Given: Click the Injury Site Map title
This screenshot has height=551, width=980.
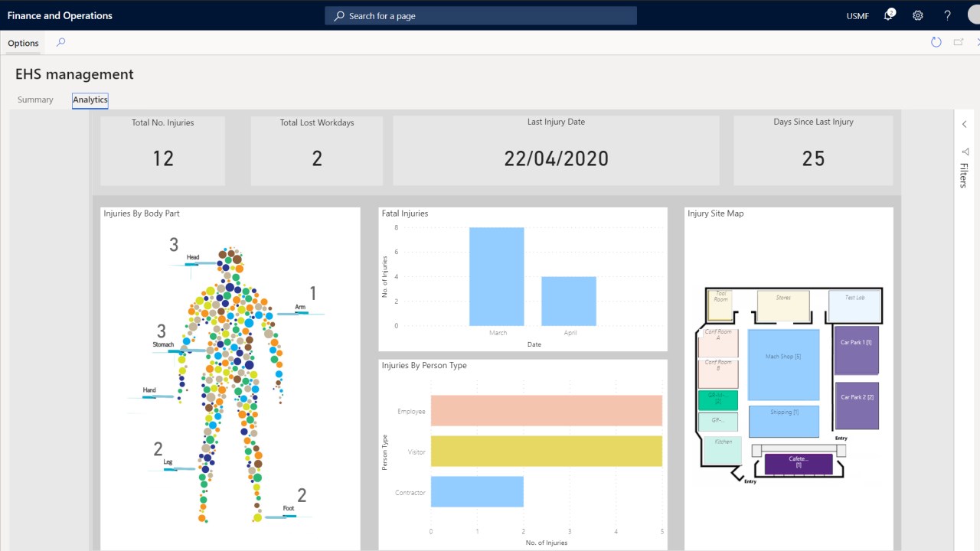Looking at the screenshot, I should (x=716, y=214).
